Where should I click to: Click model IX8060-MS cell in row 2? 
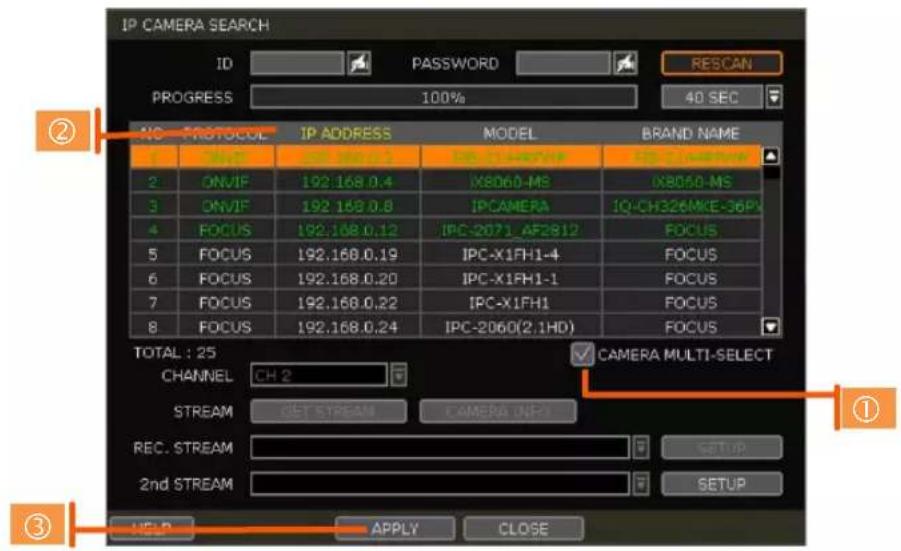click(x=511, y=182)
